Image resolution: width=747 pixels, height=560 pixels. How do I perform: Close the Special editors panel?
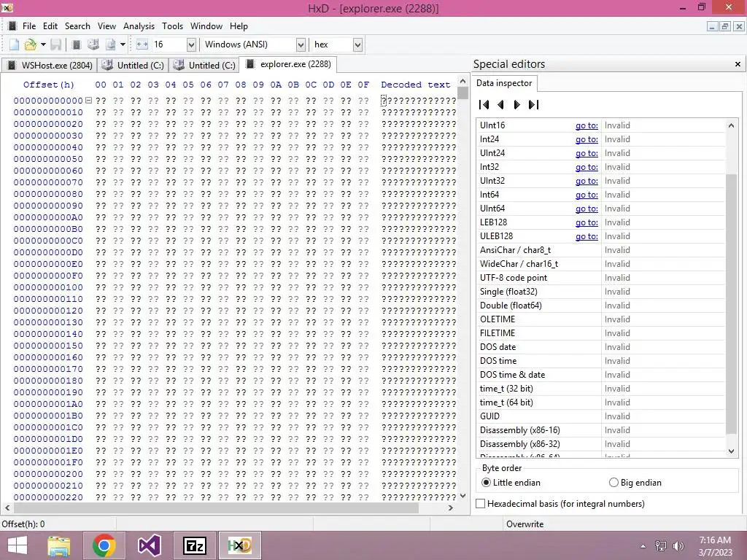click(738, 64)
